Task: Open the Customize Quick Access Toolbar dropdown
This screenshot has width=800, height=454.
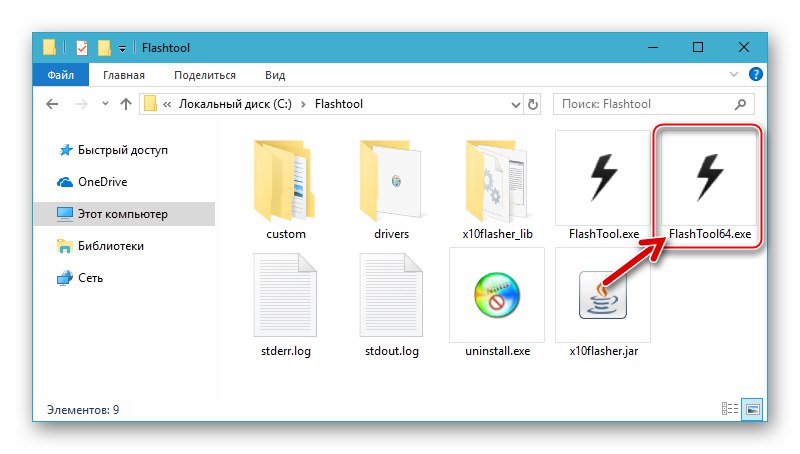Action: (122, 48)
